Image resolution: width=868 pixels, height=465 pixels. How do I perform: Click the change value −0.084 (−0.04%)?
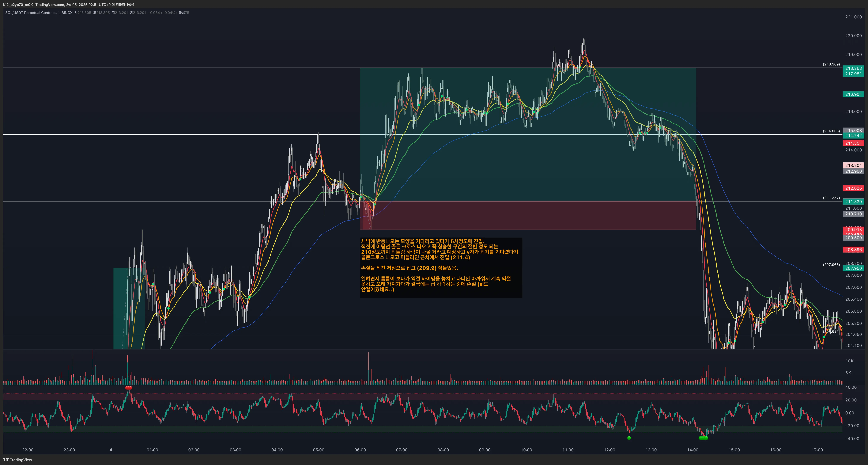[x=162, y=13]
